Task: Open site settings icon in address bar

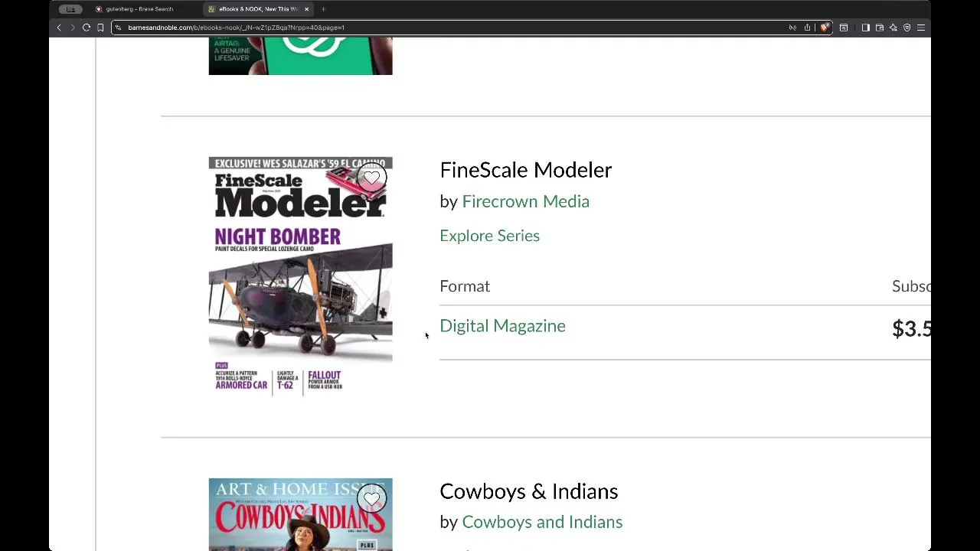Action: [118, 28]
